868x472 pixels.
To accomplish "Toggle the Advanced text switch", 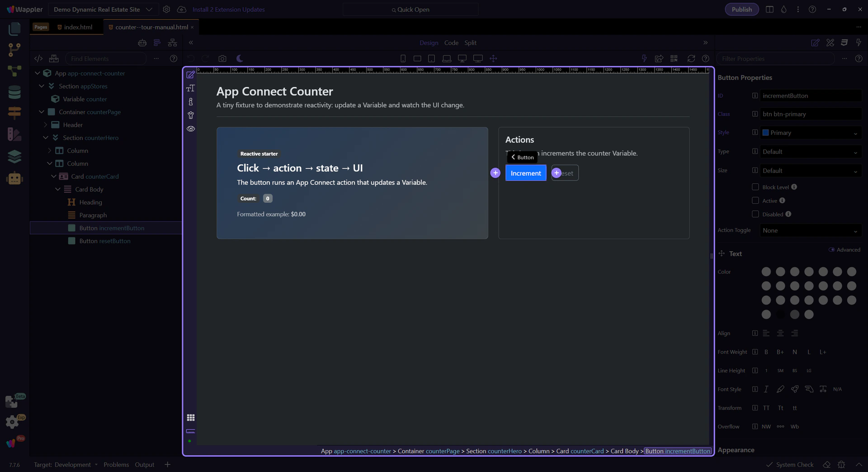I will (831, 250).
